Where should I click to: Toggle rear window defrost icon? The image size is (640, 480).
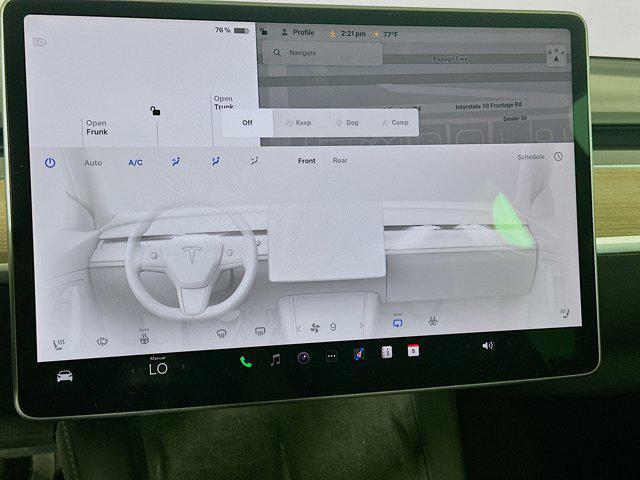pyautogui.click(x=260, y=331)
